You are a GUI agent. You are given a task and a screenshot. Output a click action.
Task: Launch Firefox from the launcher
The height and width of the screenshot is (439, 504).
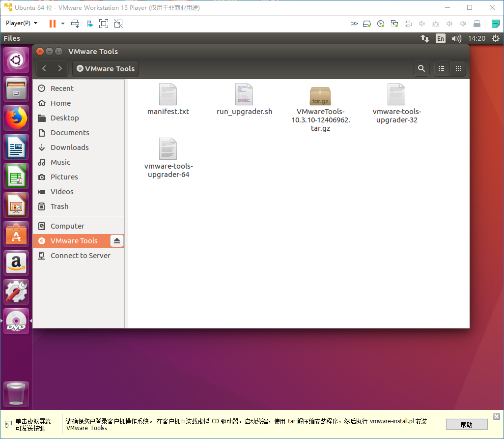pyautogui.click(x=16, y=118)
